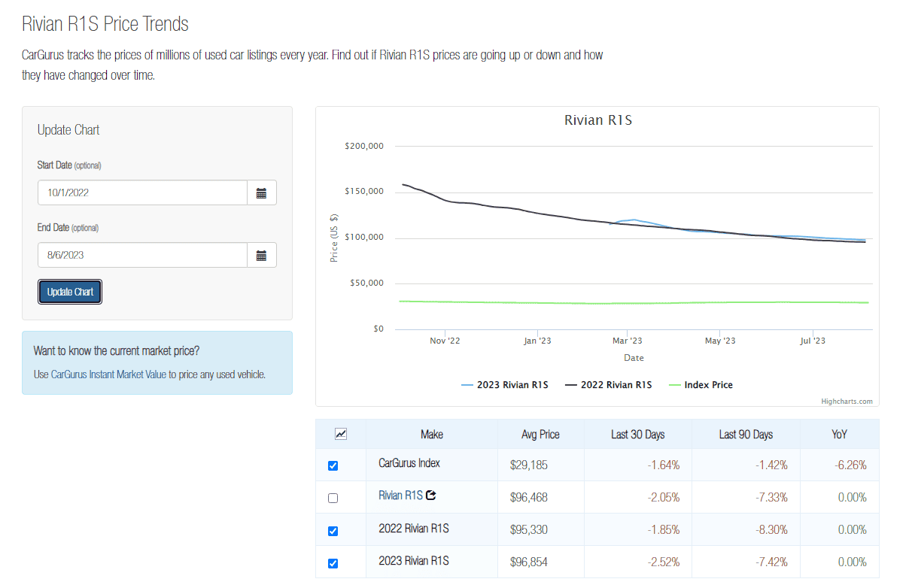Open CarGurus Instant Market Value link
The image size is (912, 588).
(108, 374)
